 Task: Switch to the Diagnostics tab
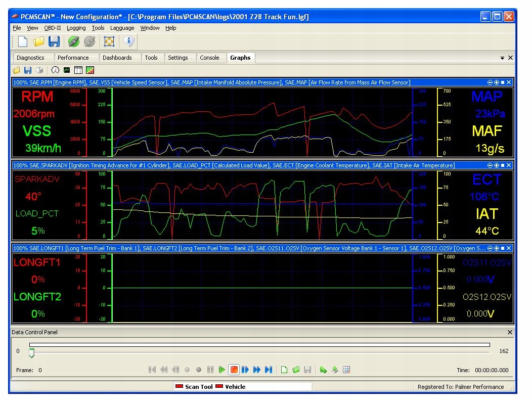point(31,58)
